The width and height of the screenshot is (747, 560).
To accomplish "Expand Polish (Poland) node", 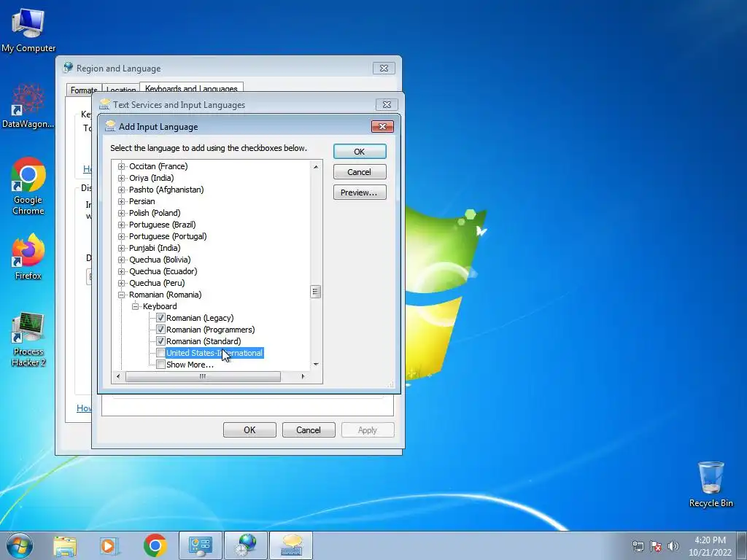I will coord(122,213).
